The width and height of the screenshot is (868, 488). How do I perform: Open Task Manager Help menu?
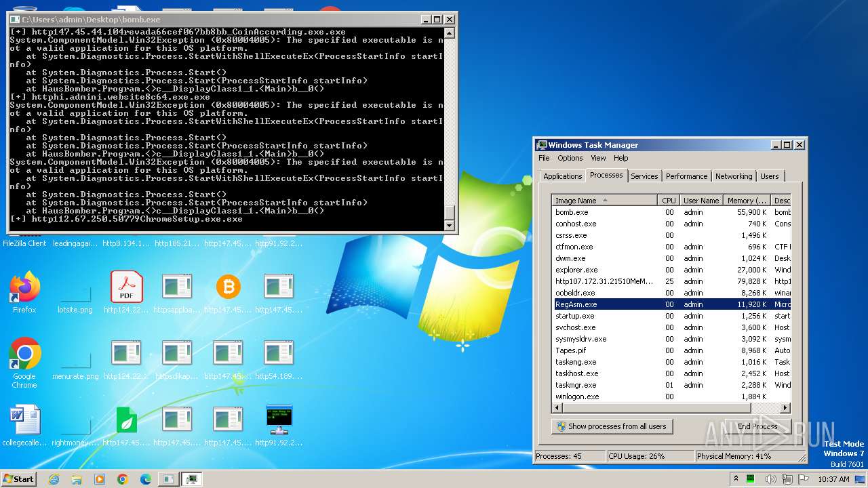click(621, 158)
